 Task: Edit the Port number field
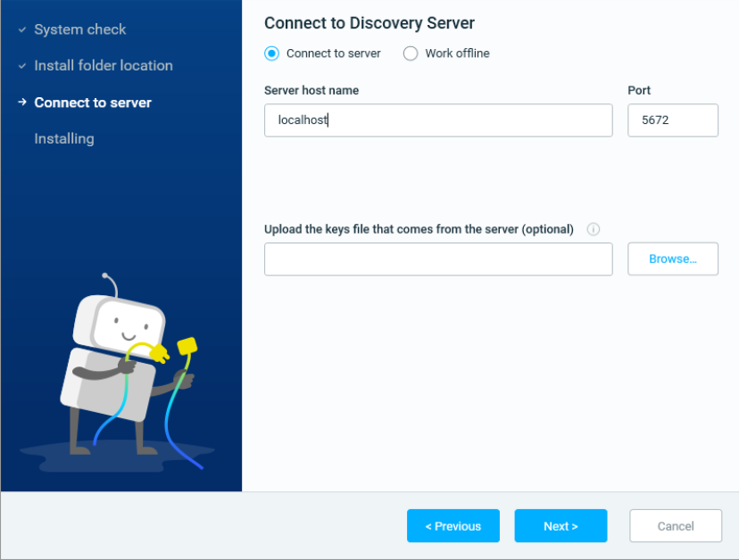point(673,120)
